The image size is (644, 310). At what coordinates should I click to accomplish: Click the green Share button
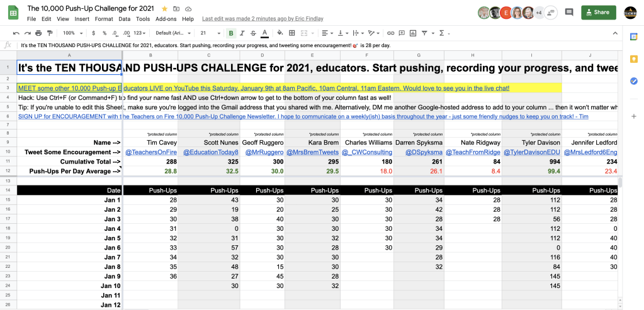[x=599, y=12]
